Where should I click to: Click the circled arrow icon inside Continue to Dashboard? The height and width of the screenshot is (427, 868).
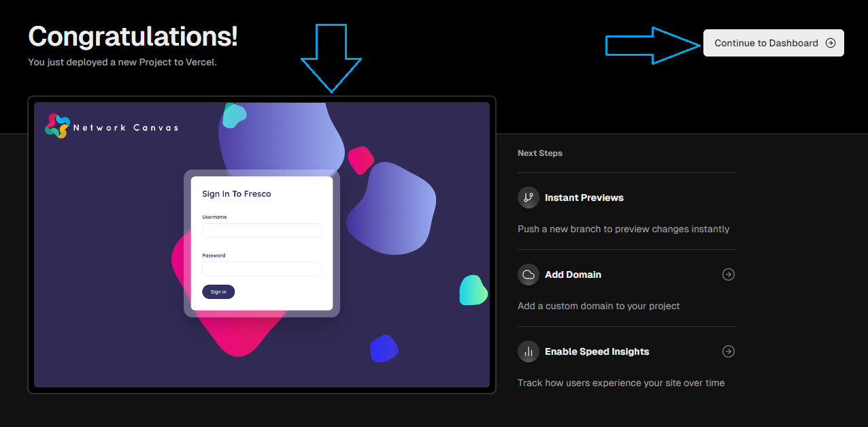(830, 43)
